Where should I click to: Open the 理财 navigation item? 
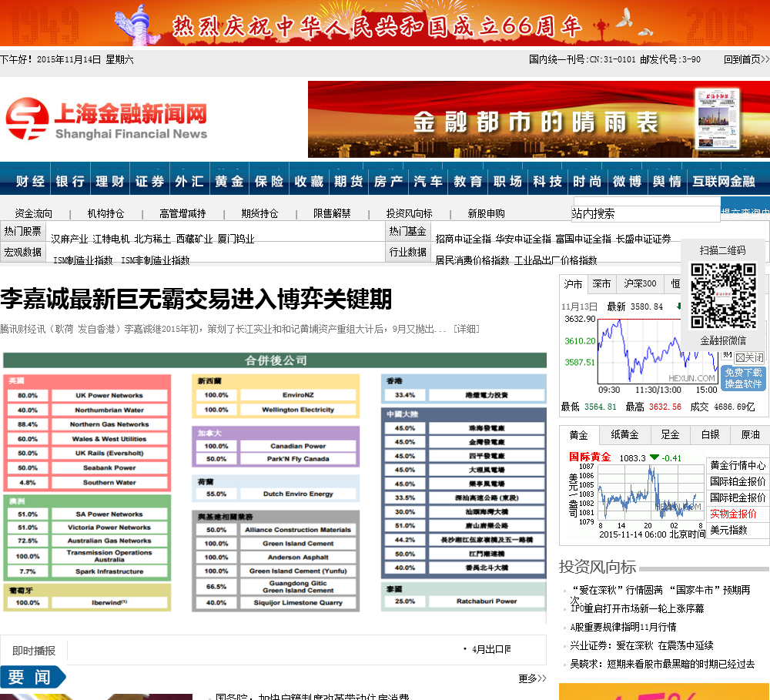pos(109,181)
